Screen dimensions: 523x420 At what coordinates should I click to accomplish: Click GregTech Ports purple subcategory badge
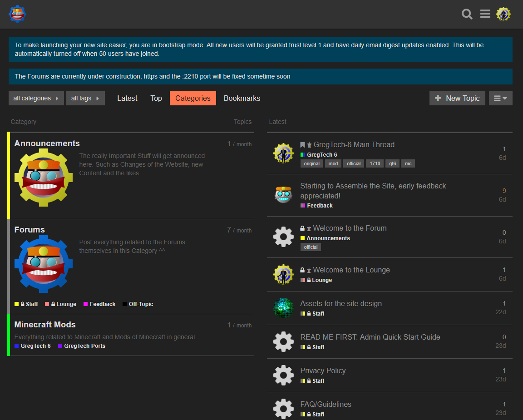point(84,346)
